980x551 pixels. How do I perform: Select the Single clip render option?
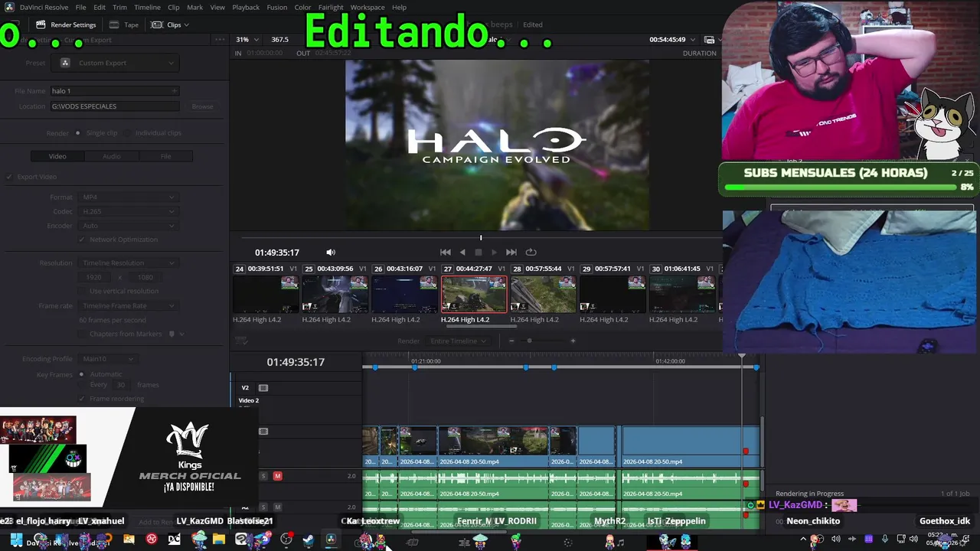[x=77, y=133]
